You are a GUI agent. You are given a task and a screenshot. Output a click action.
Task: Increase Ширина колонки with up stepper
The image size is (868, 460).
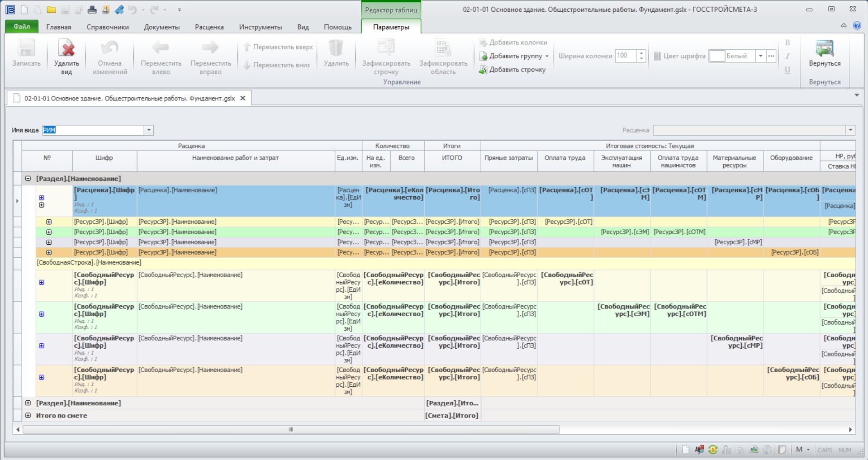click(x=641, y=53)
